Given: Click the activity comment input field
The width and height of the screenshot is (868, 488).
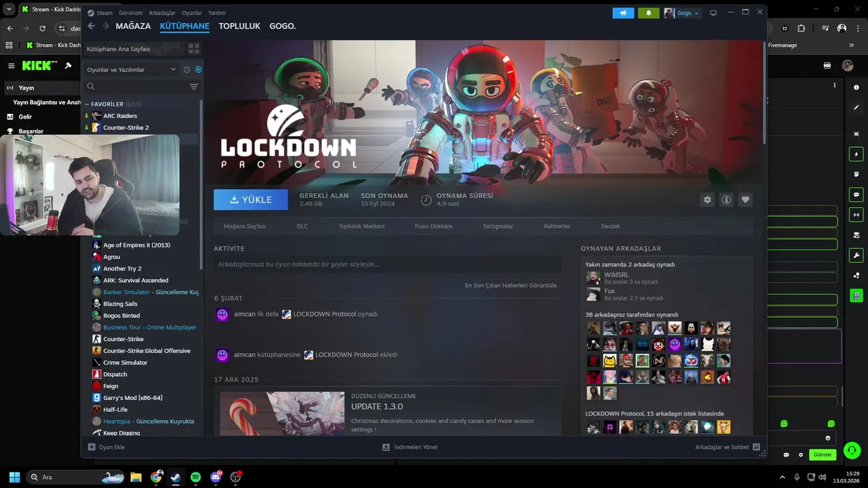Looking at the screenshot, I should [387, 264].
